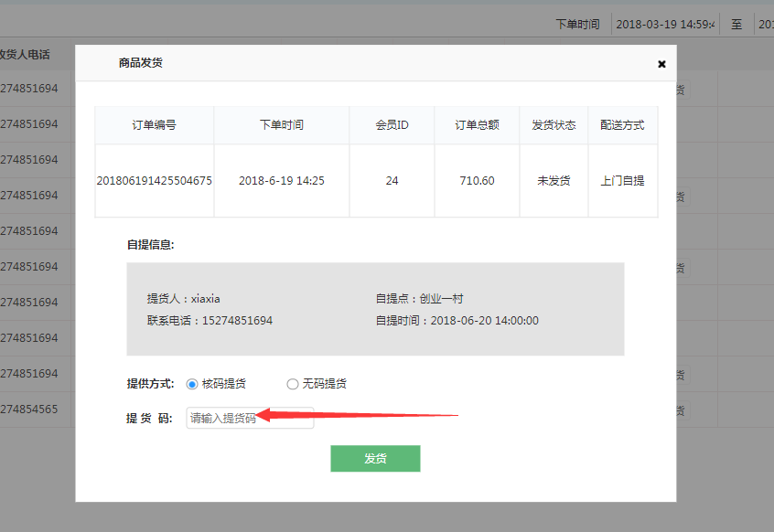Click the 订单总额 column header
The width and height of the screenshot is (774, 532).
tap(477, 125)
